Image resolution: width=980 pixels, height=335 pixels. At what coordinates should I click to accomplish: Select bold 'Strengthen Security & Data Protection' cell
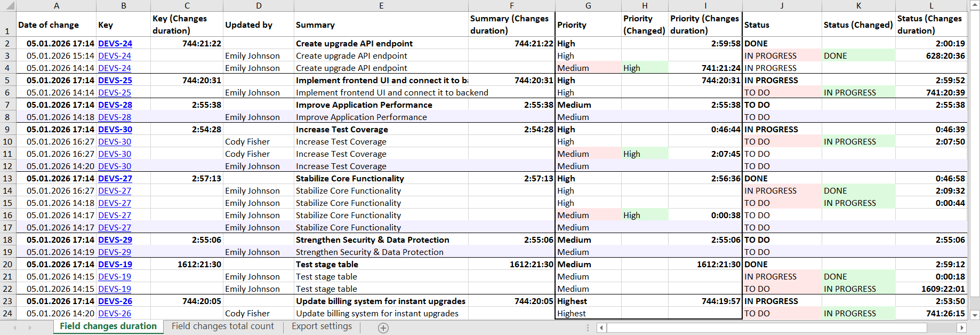pos(381,240)
